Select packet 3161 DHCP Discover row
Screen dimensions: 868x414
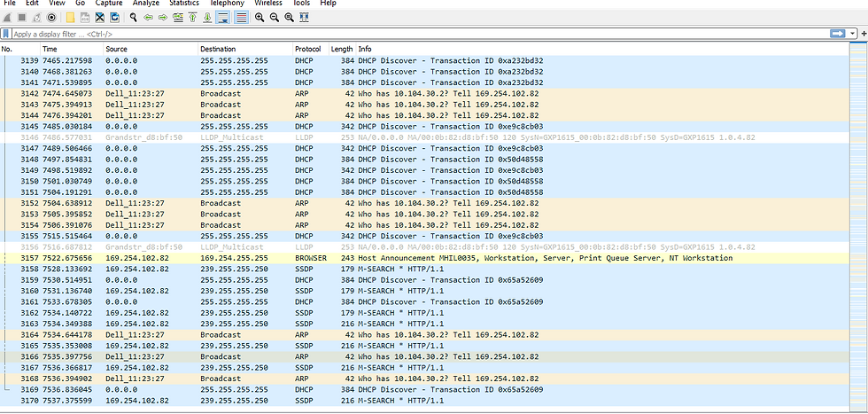click(x=424, y=302)
